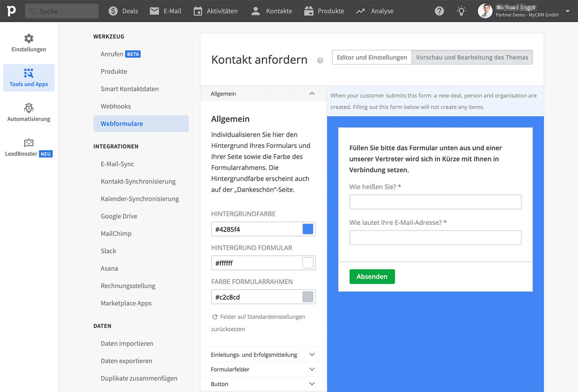This screenshot has width=578, height=392.
Task: Open LeadBooster chatbot icon
Action: tap(29, 143)
